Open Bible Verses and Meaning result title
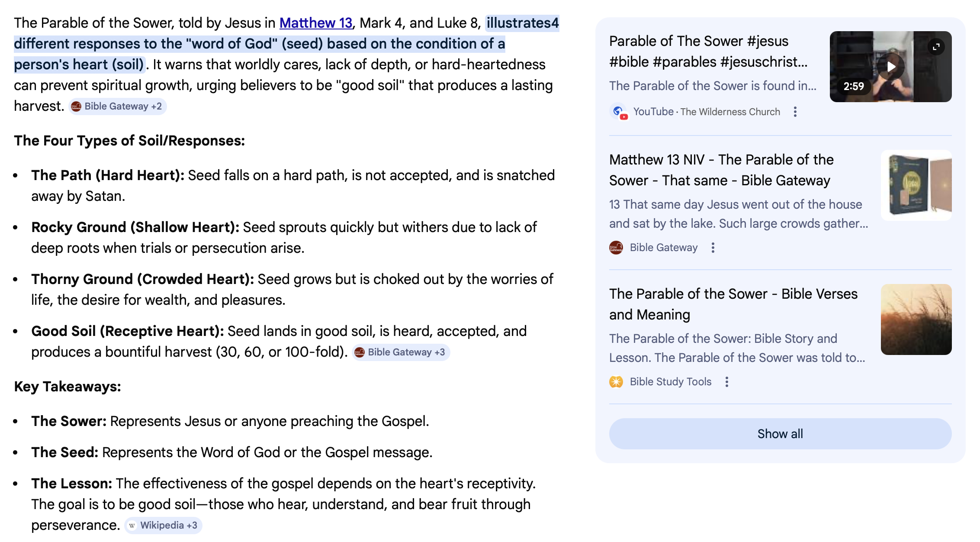The width and height of the screenshot is (980, 542). click(733, 304)
